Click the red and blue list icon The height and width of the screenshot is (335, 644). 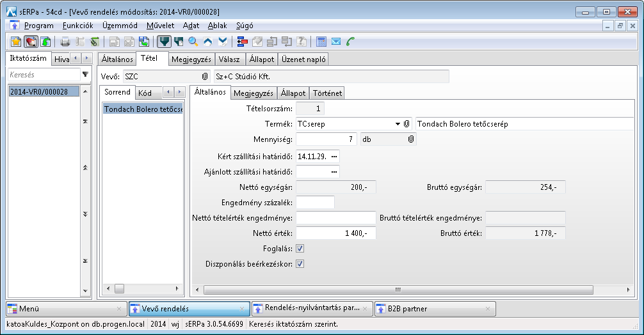[x=243, y=42]
